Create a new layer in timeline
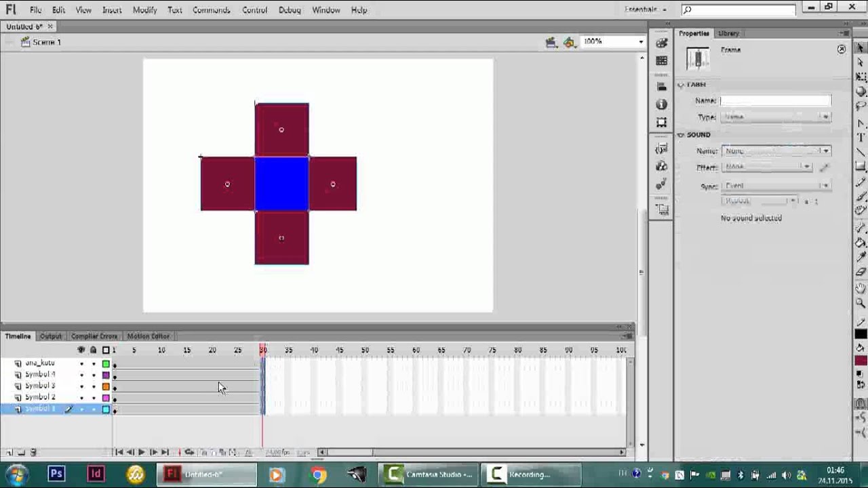 (9, 452)
